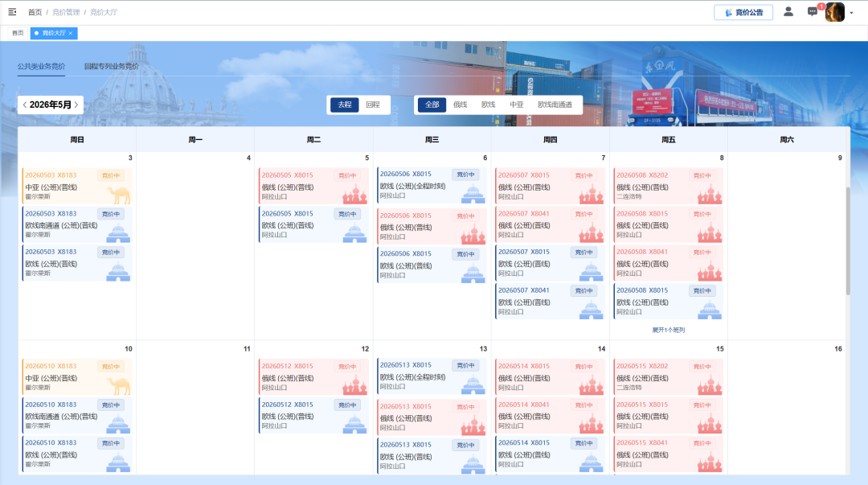Viewport: 868px width, 485px height.
Task: Go to next month with right chevron
Action: pos(76,105)
